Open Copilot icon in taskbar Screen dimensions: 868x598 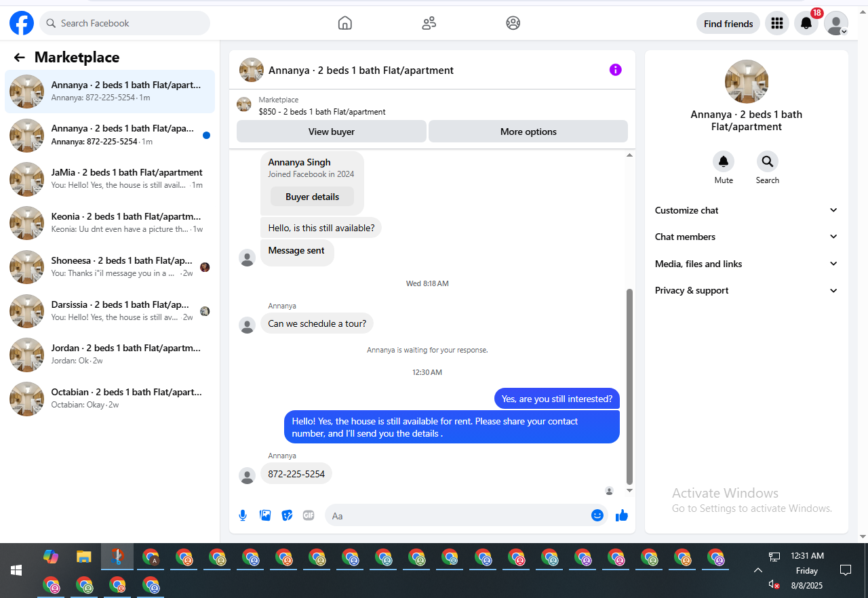pyautogui.click(x=51, y=557)
